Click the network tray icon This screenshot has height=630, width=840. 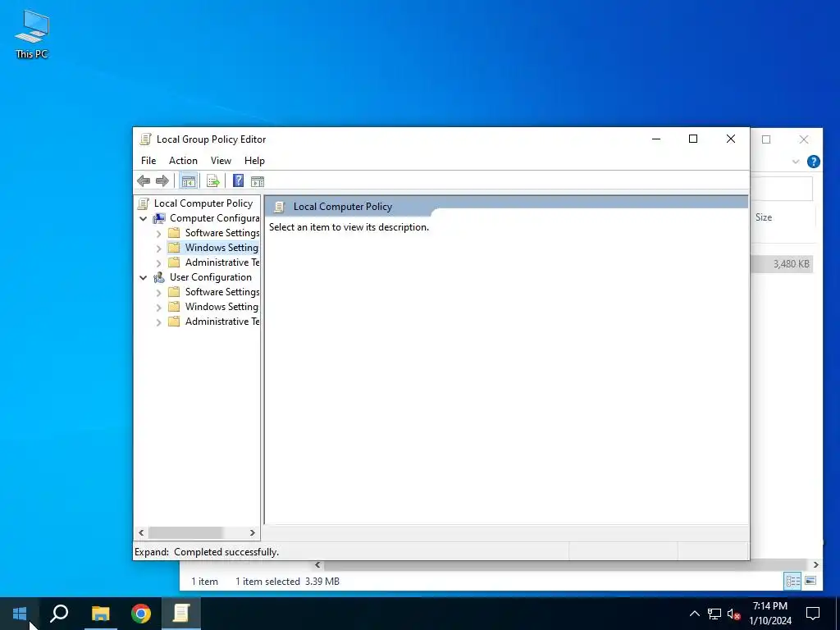714,614
